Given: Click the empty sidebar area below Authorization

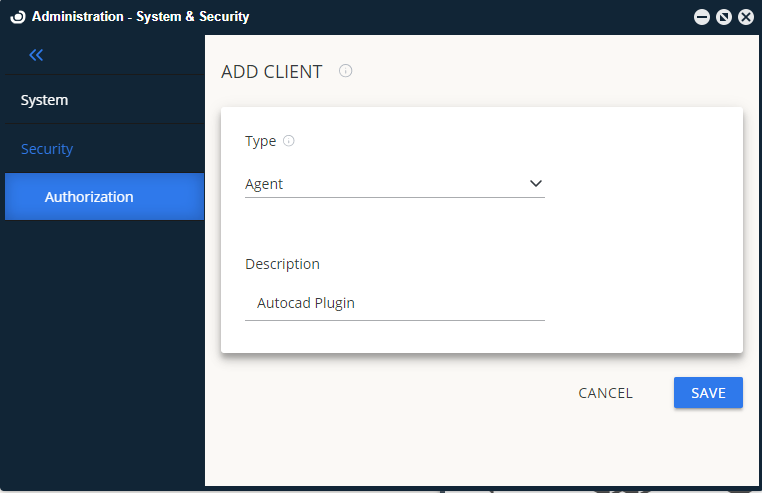Looking at the screenshot, I should (104, 350).
